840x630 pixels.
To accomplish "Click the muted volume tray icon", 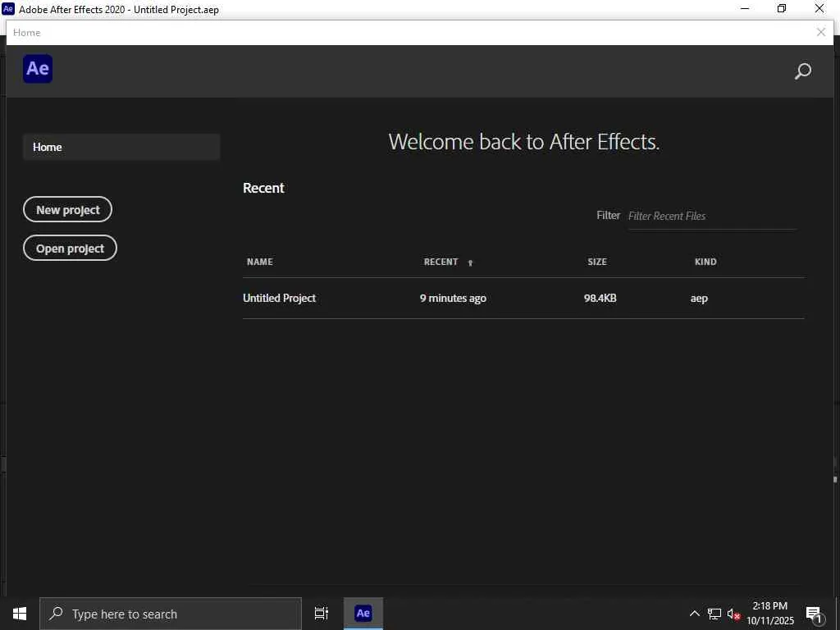I will 733,614.
